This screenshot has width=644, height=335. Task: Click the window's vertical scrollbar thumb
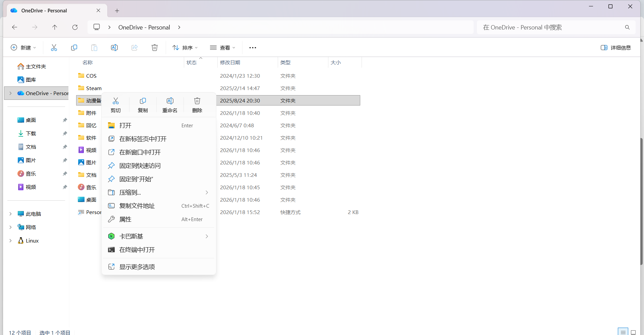pos(642,201)
